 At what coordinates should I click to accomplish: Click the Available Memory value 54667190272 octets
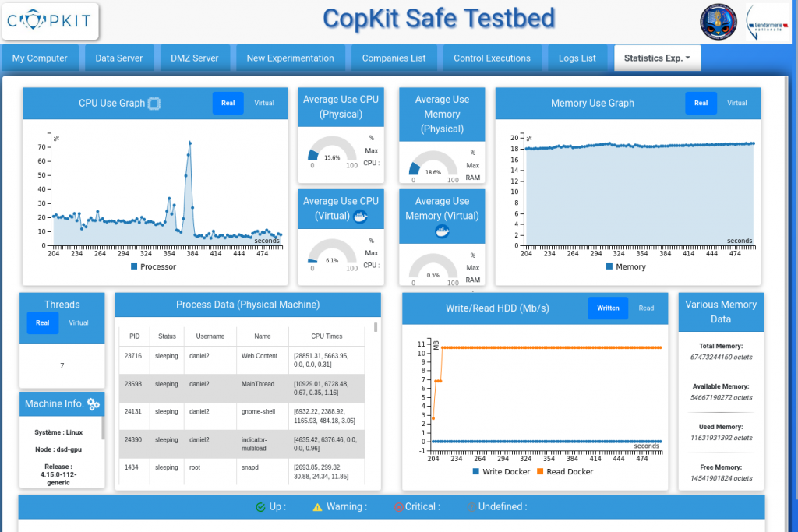point(721,398)
